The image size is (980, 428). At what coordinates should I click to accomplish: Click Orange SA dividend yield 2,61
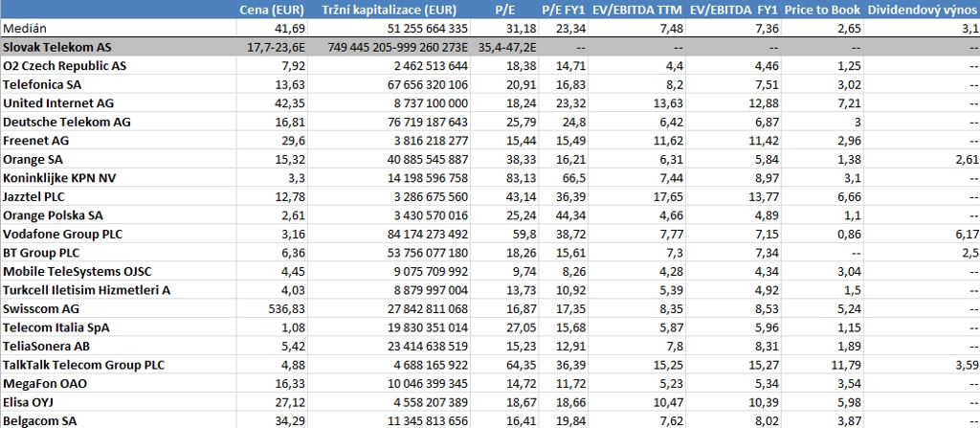click(968, 160)
